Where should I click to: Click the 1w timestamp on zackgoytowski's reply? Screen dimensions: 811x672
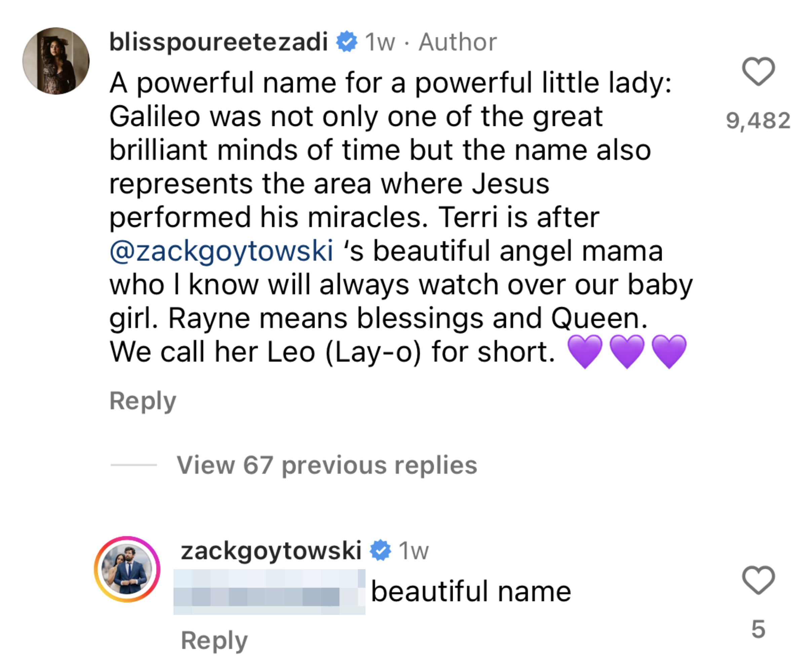(x=414, y=550)
